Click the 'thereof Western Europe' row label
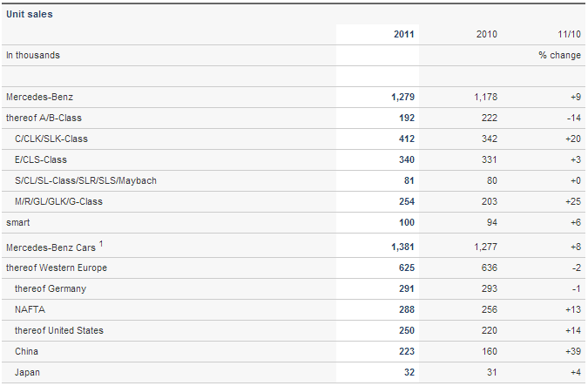This screenshot has width=588, height=386. click(x=57, y=267)
